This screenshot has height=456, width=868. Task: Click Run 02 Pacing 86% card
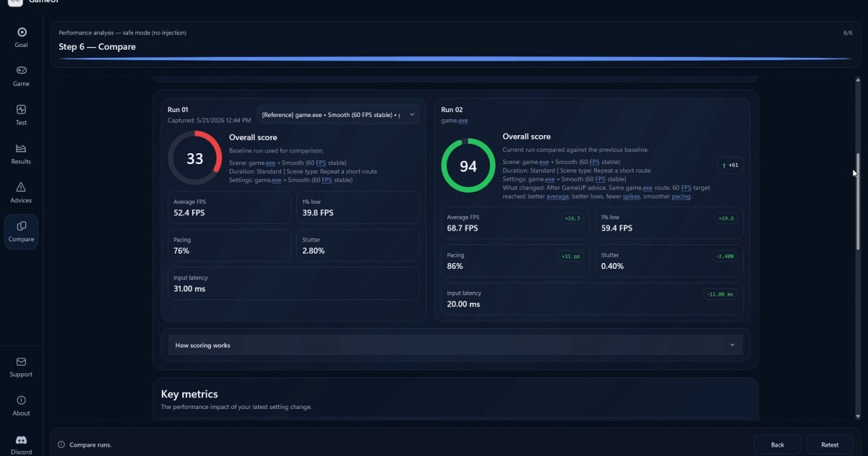click(515, 261)
